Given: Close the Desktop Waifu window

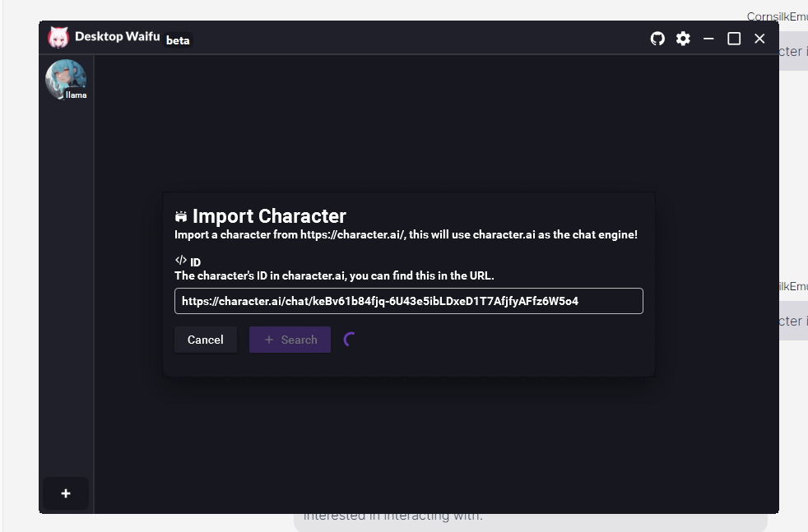Looking at the screenshot, I should (x=759, y=39).
